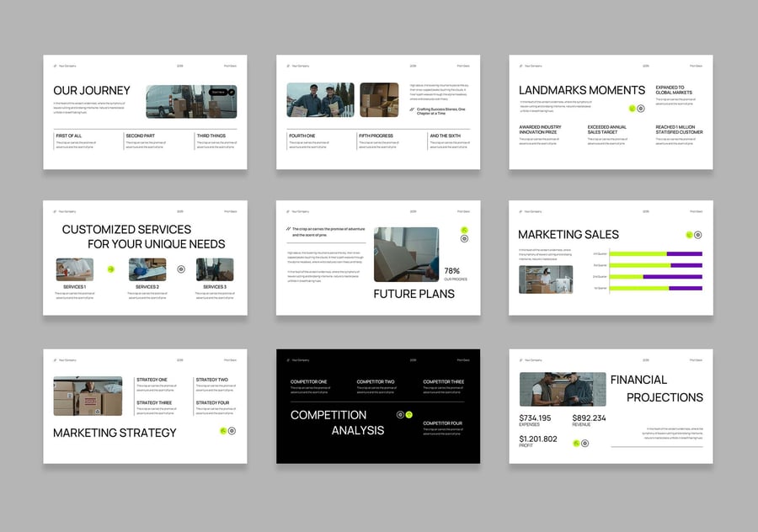Select the Services 3 thumbnail image

[x=215, y=269]
